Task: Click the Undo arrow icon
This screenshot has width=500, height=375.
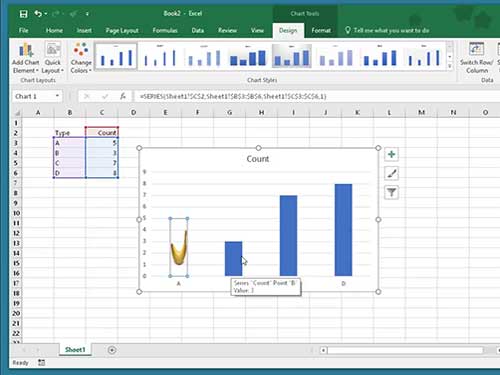Action: pyautogui.click(x=38, y=14)
